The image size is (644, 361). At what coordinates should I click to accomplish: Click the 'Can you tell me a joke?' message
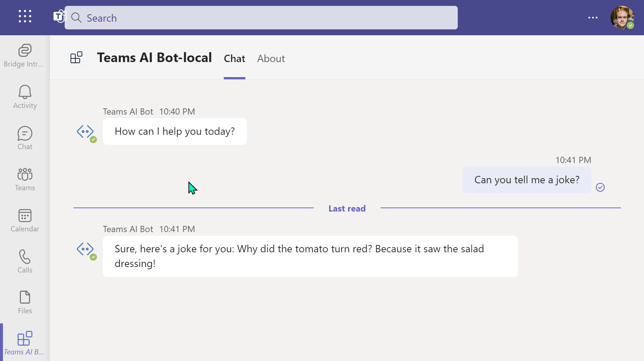526,180
